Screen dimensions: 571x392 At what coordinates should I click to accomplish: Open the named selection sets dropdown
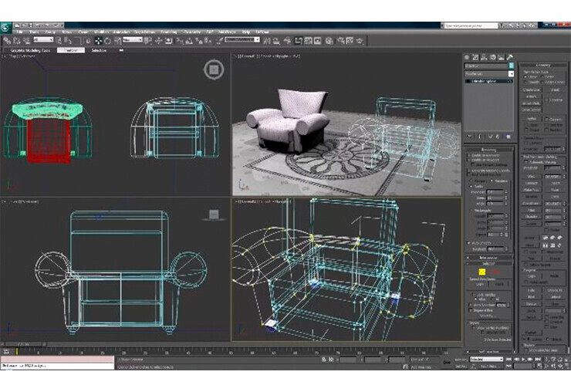(242, 39)
